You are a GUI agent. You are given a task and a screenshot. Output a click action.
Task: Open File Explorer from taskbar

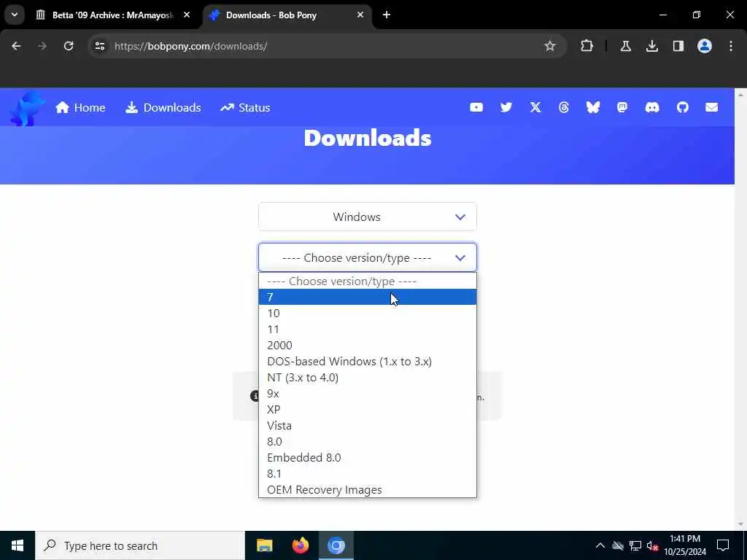pyautogui.click(x=264, y=545)
